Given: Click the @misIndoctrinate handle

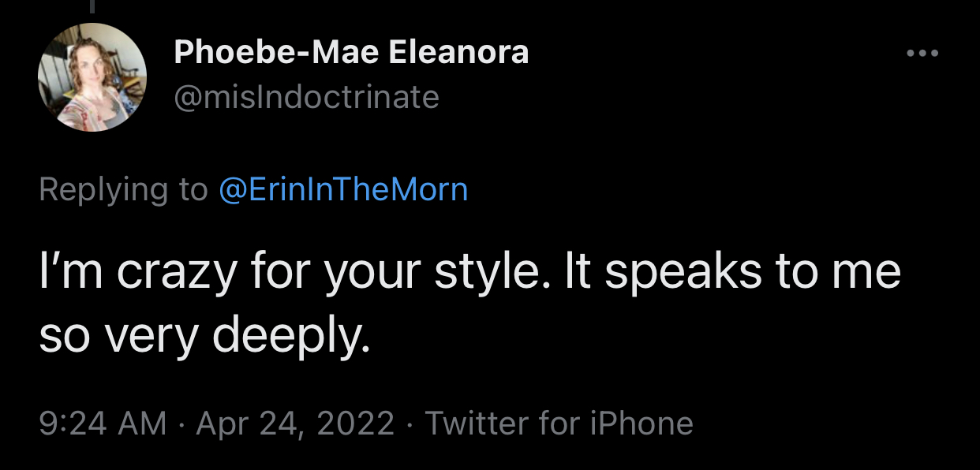Looking at the screenshot, I should click(306, 97).
